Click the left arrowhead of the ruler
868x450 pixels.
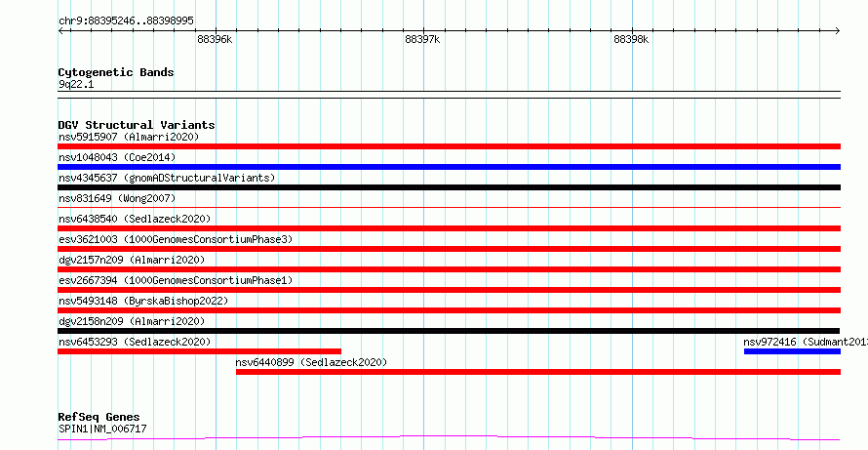tap(60, 31)
